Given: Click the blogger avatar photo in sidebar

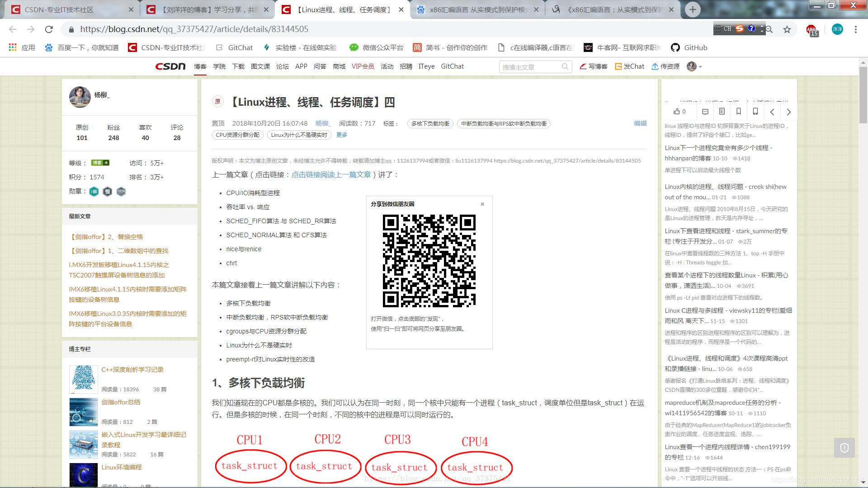Looking at the screenshot, I should (80, 97).
